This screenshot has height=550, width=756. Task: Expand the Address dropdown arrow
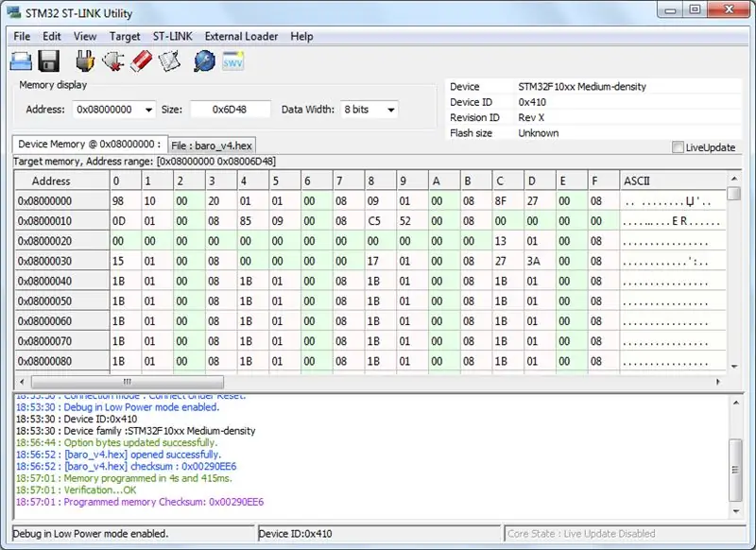[149, 110]
